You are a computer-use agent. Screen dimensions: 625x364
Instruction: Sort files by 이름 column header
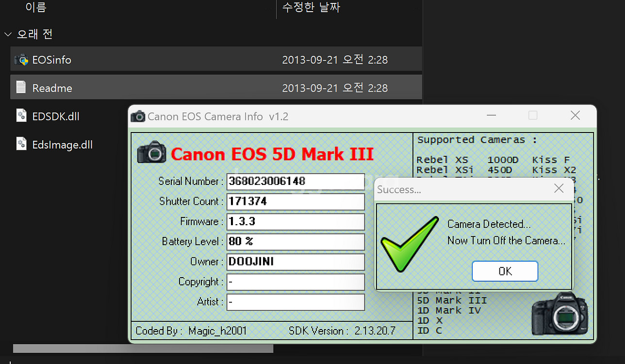click(x=36, y=7)
